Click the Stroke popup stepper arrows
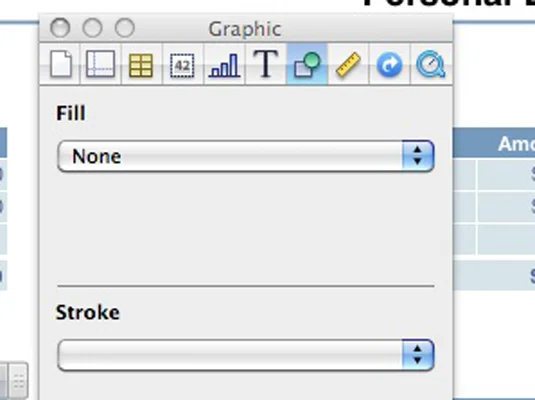Image resolution: width=535 pixels, height=400 pixels. (x=418, y=355)
